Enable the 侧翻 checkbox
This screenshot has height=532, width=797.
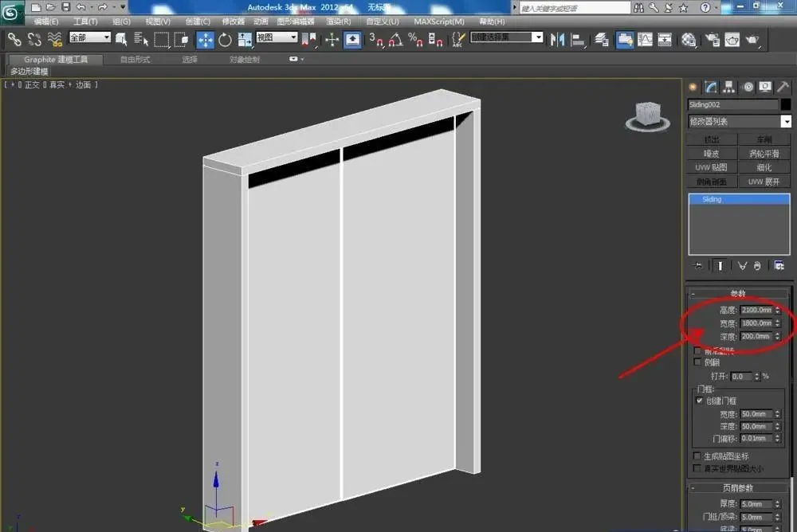697,362
